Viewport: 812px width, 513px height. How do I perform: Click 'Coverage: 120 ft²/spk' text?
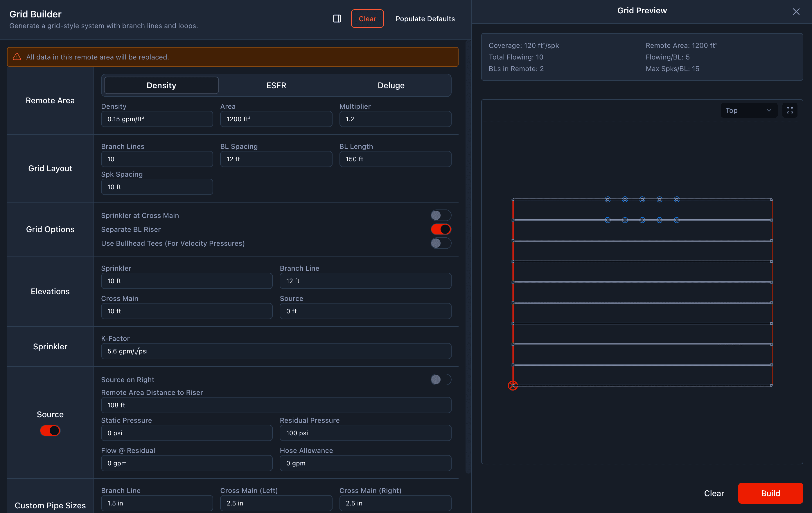[524, 46]
